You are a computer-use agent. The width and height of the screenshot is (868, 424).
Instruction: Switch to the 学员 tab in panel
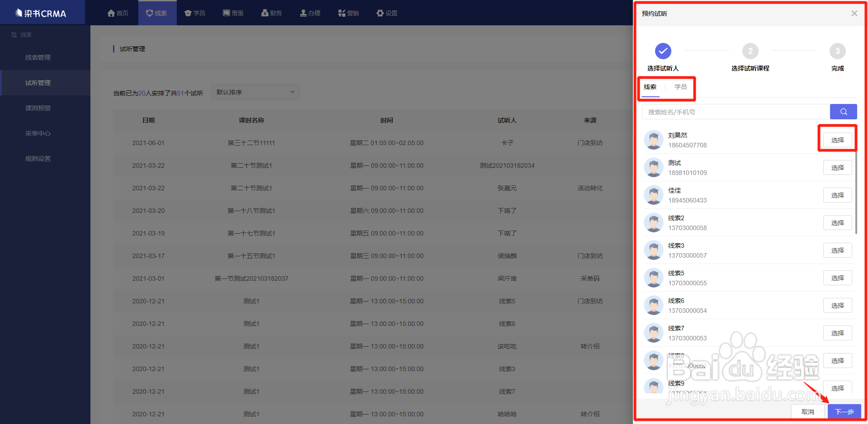681,87
